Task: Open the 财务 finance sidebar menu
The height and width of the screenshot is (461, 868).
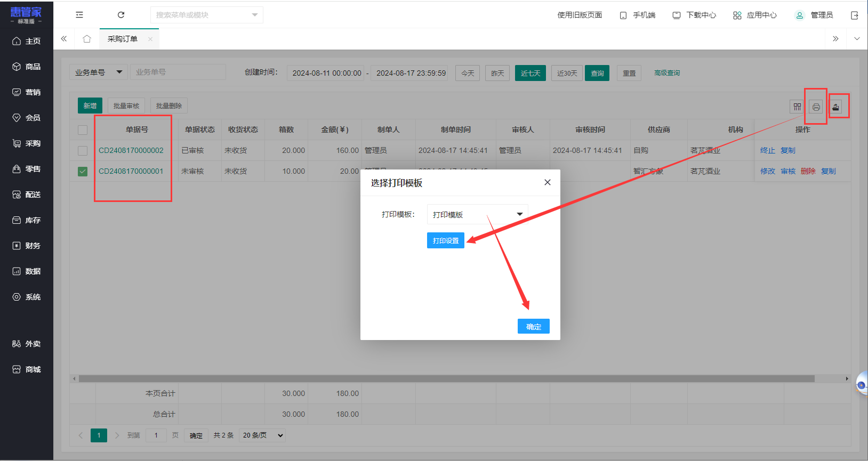Action: [27, 246]
